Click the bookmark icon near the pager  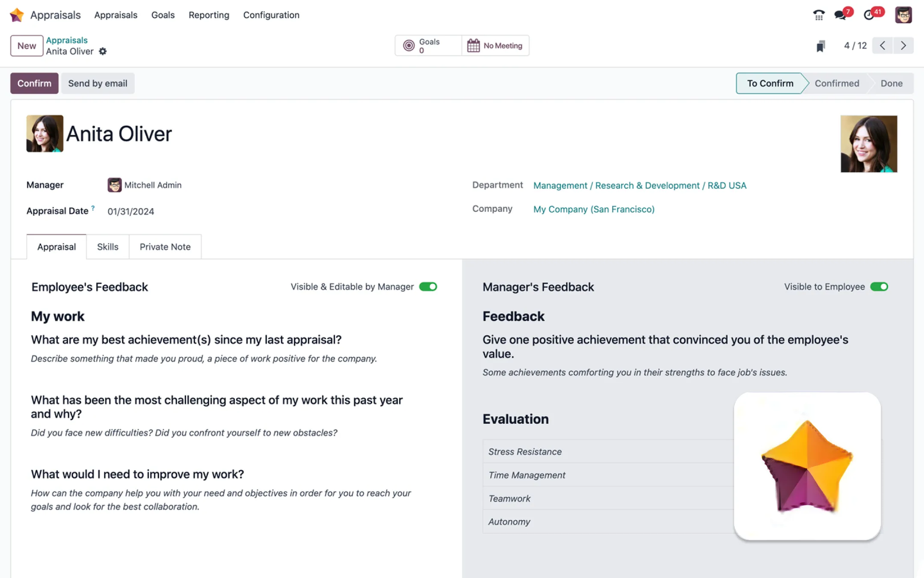[821, 46]
